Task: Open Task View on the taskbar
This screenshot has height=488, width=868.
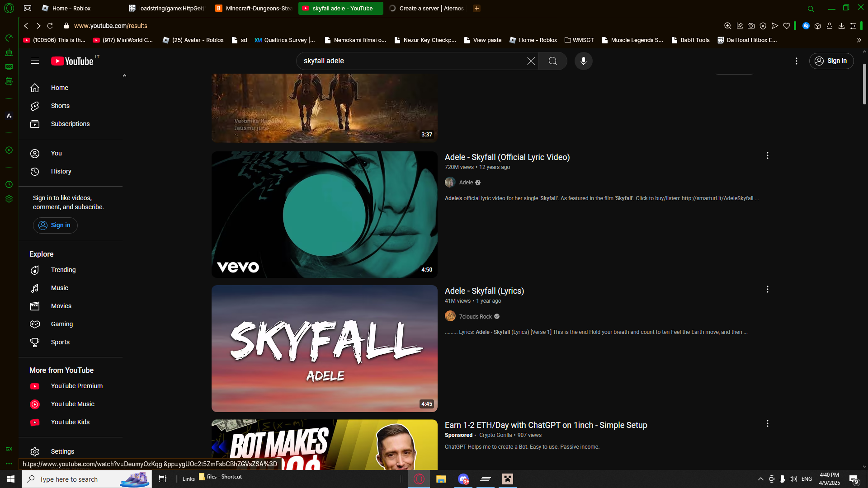Action: coord(163,479)
